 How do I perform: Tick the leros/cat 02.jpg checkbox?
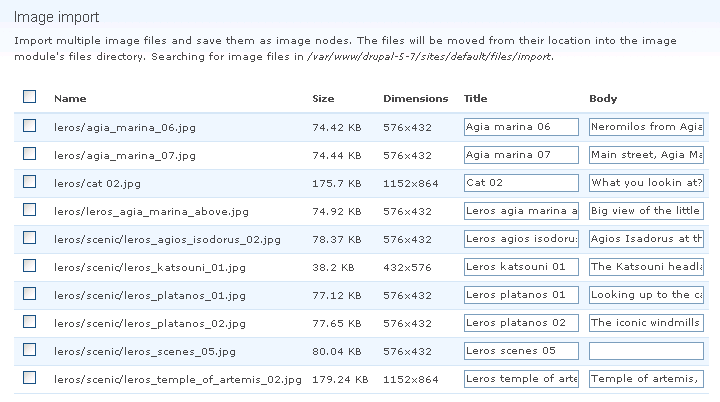point(29,182)
